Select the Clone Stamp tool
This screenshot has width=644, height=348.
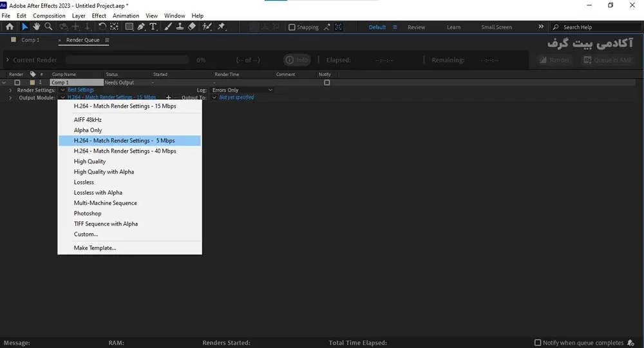click(x=180, y=26)
